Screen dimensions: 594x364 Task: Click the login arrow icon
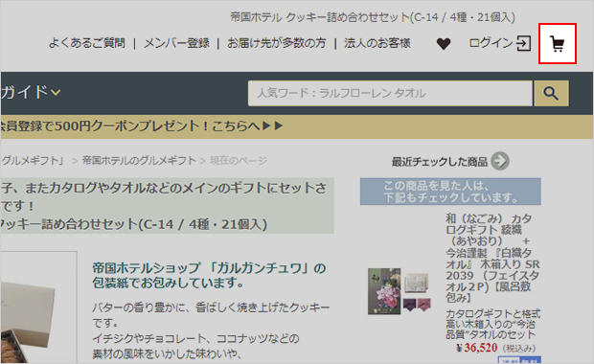(523, 43)
